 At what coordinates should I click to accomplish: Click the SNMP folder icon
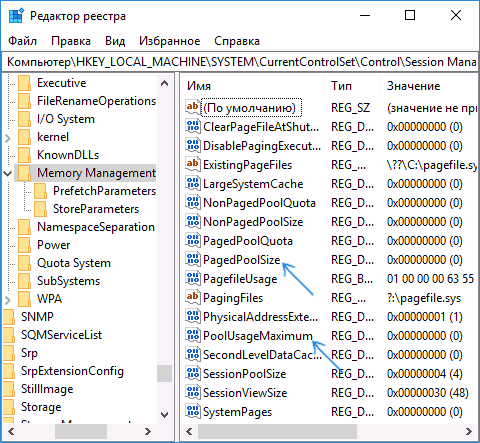tap(9, 317)
